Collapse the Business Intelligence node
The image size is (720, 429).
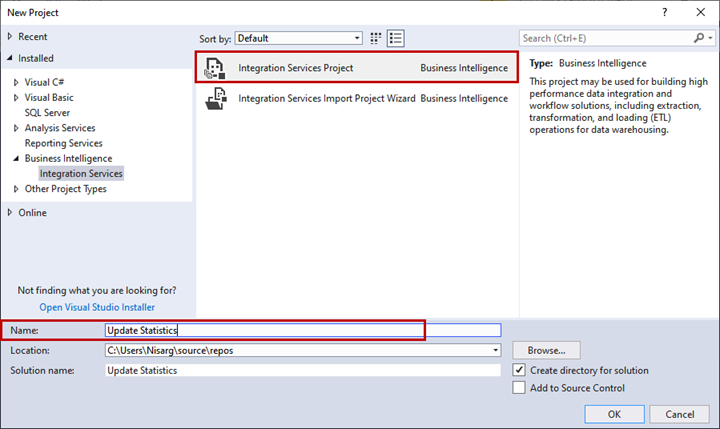point(16,158)
